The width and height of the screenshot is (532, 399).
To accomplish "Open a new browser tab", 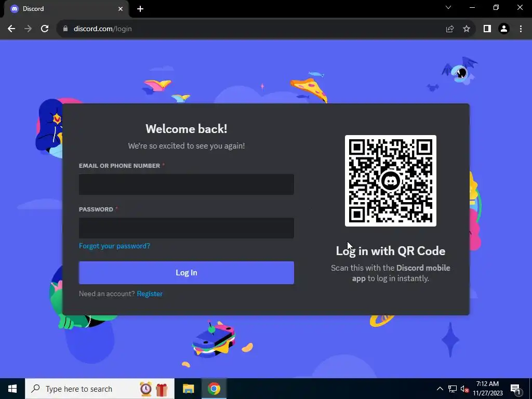I will tap(140, 9).
